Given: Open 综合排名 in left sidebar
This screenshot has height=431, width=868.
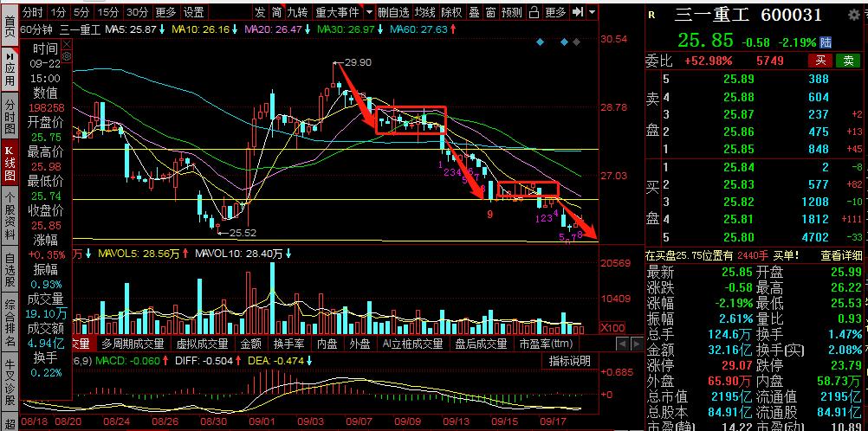Looking at the screenshot, I should (10, 324).
